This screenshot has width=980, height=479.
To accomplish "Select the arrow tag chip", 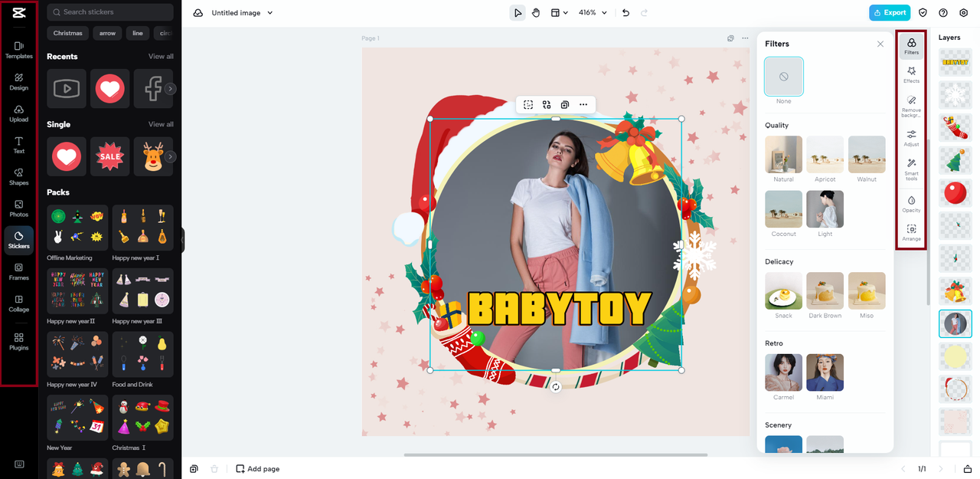I will pos(107,33).
